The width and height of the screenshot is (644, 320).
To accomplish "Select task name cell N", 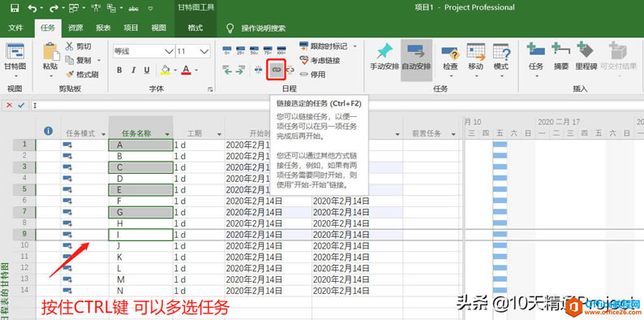I will [x=140, y=291].
